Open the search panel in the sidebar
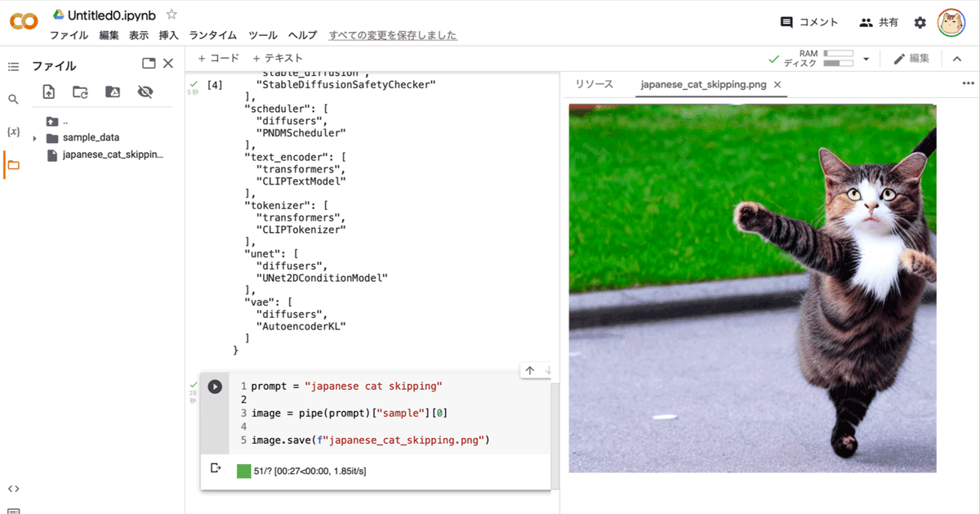This screenshot has height=514, width=980. (x=13, y=98)
